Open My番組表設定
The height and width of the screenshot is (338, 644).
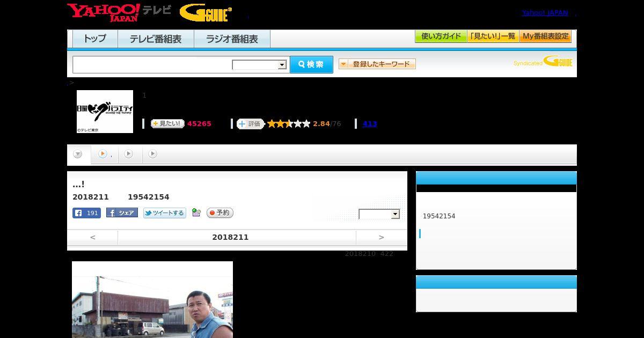pyautogui.click(x=545, y=36)
